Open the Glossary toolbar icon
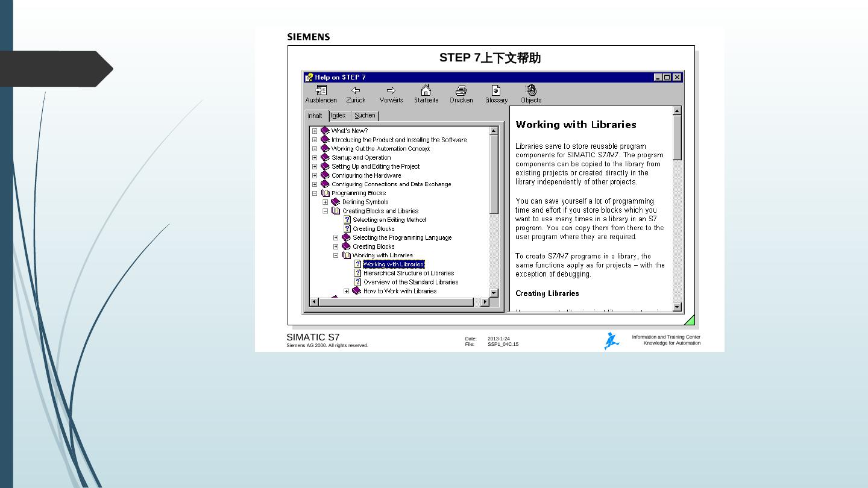 point(496,90)
